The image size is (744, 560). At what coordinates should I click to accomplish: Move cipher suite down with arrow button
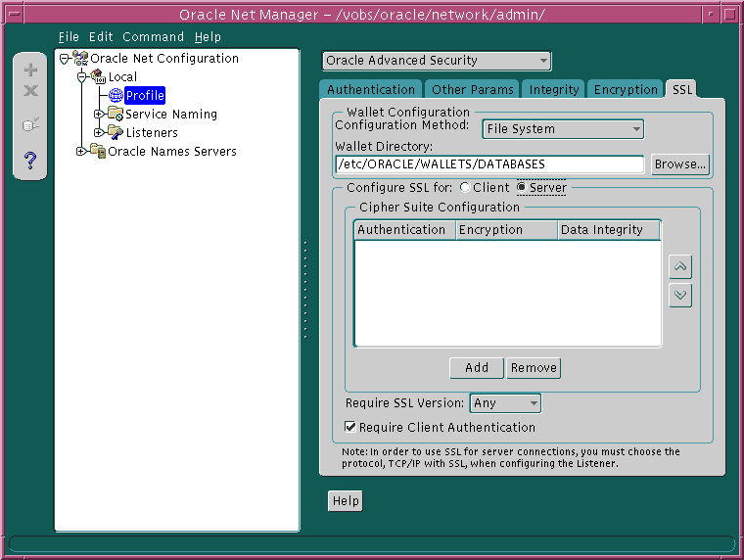pyautogui.click(x=680, y=296)
